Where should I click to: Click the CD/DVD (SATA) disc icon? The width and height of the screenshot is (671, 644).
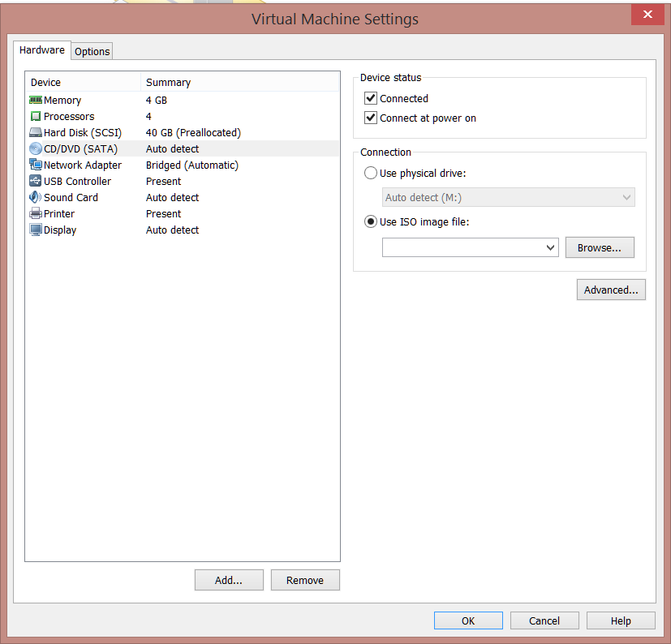click(x=36, y=149)
